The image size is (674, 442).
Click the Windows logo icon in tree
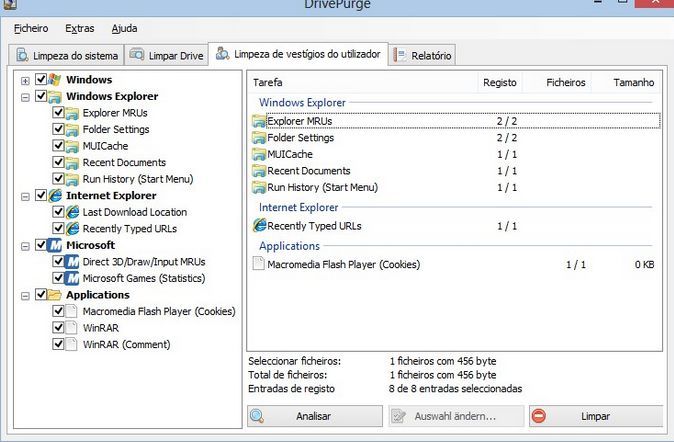coord(54,80)
